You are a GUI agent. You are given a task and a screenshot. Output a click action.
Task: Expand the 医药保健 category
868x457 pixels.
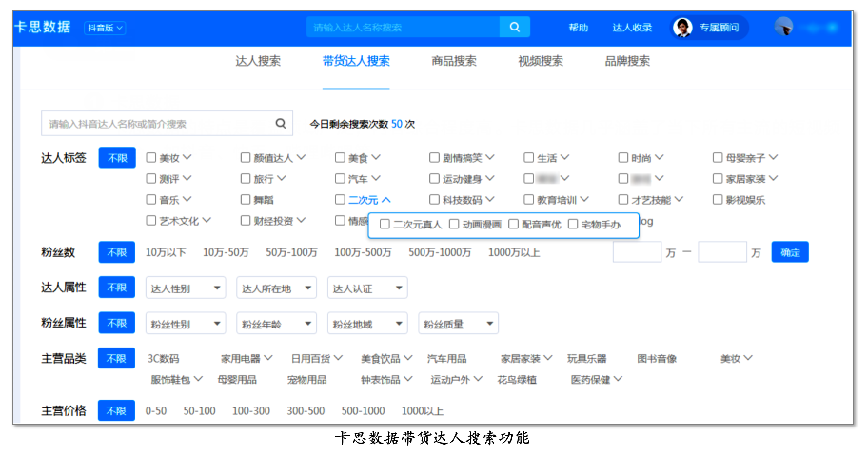pos(597,379)
